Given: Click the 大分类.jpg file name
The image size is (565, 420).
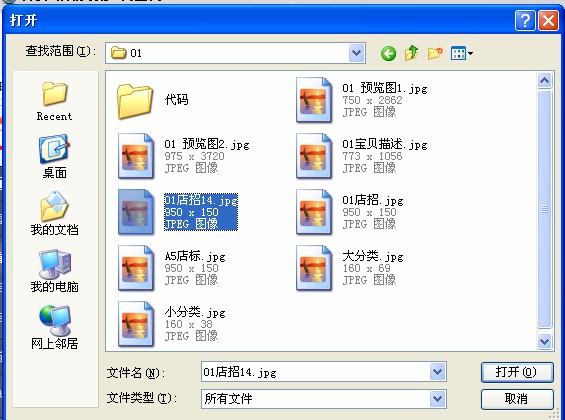Looking at the screenshot, I should [373, 256].
